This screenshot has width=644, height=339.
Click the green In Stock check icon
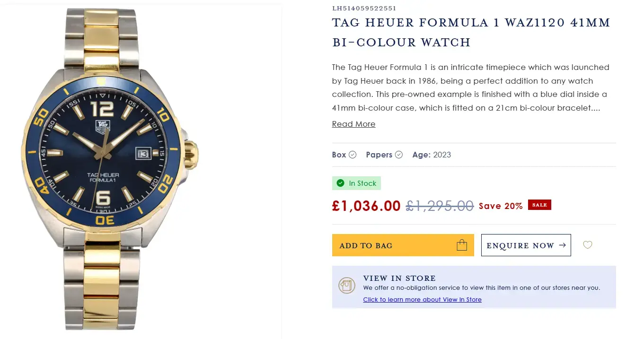[x=340, y=183]
